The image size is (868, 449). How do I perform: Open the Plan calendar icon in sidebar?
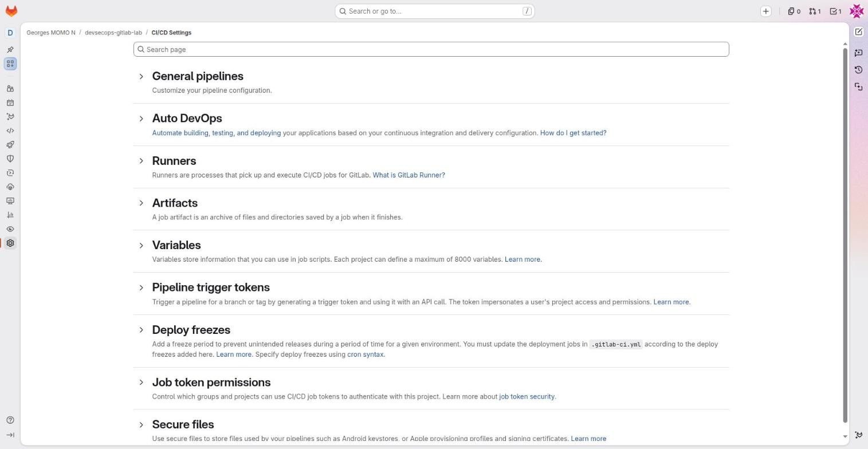click(10, 103)
